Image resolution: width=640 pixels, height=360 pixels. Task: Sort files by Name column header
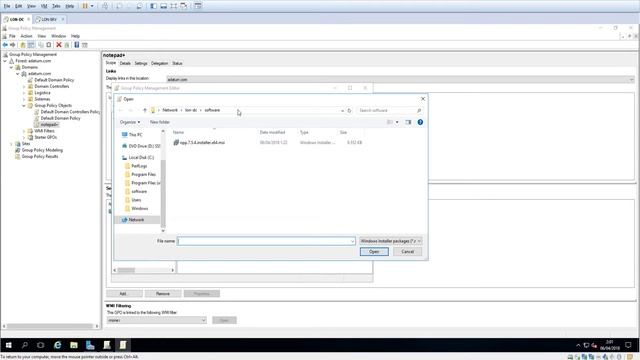pyautogui.click(x=178, y=132)
